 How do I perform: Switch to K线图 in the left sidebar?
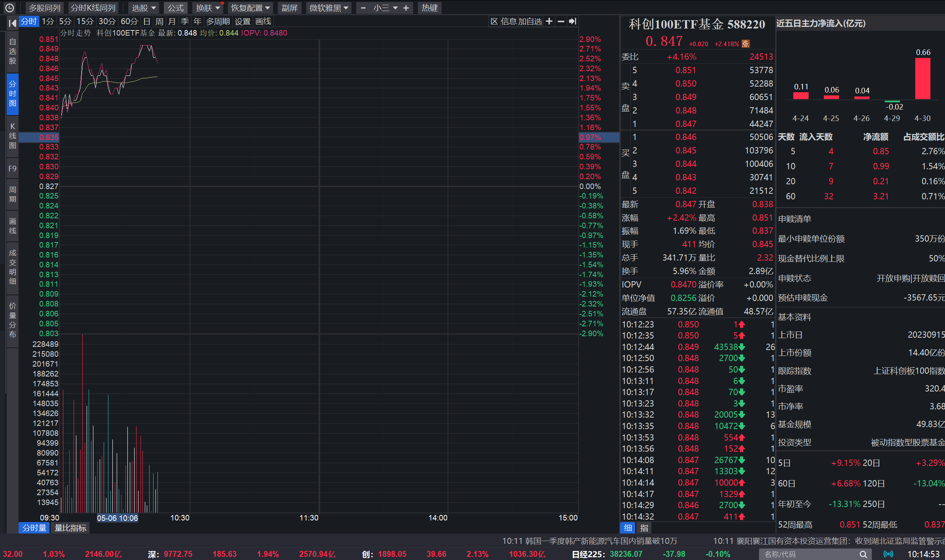[x=13, y=136]
